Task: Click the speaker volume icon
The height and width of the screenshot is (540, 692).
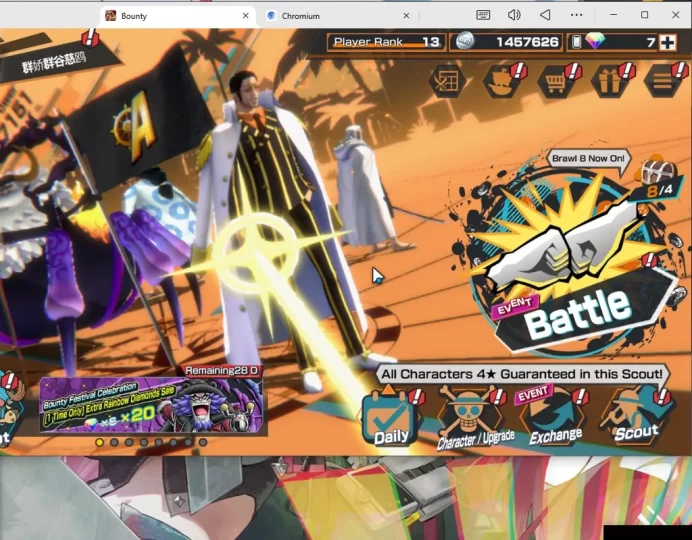Action: 514,15
